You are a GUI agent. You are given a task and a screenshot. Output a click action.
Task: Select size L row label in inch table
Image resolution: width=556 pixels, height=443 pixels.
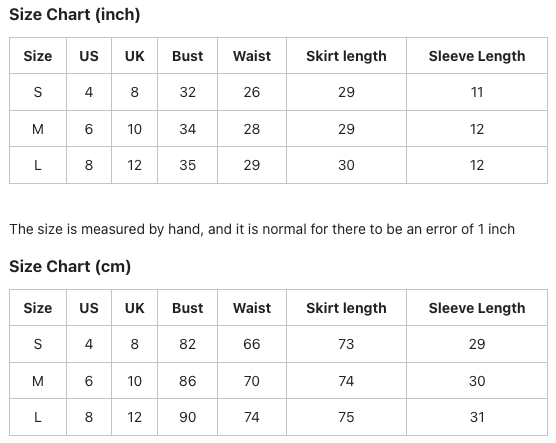click(x=38, y=165)
